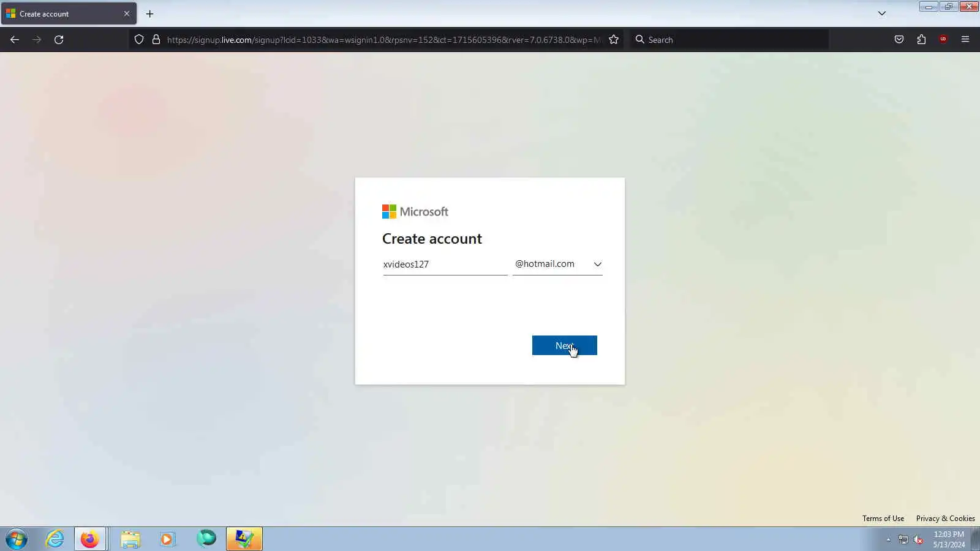Open the tracking protection shield icon
Screen dimensions: 980x551
[139, 40]
